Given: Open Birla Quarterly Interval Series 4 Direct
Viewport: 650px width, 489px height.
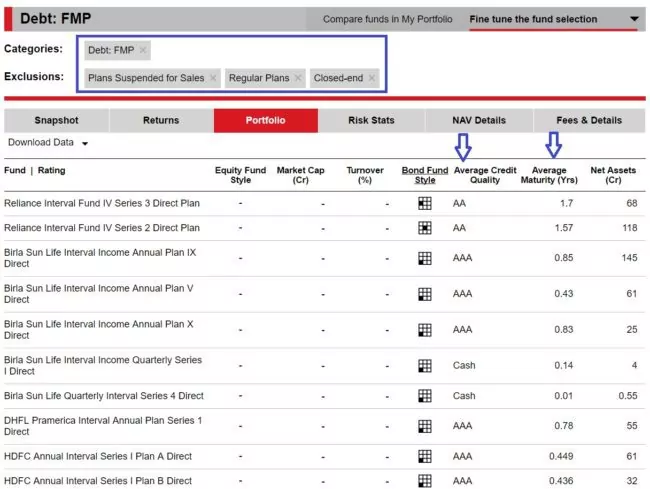Looking at the screenshot, I should [x=104, y=396].
